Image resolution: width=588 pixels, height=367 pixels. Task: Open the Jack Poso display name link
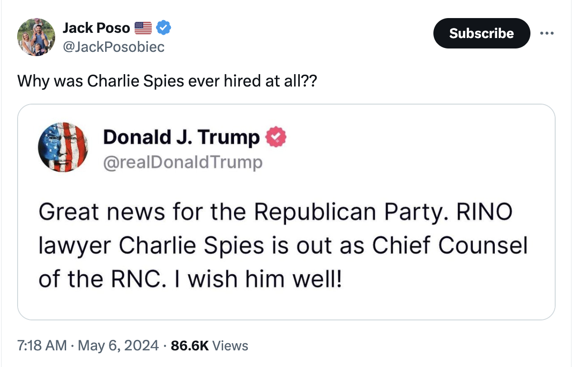[96, 28]
